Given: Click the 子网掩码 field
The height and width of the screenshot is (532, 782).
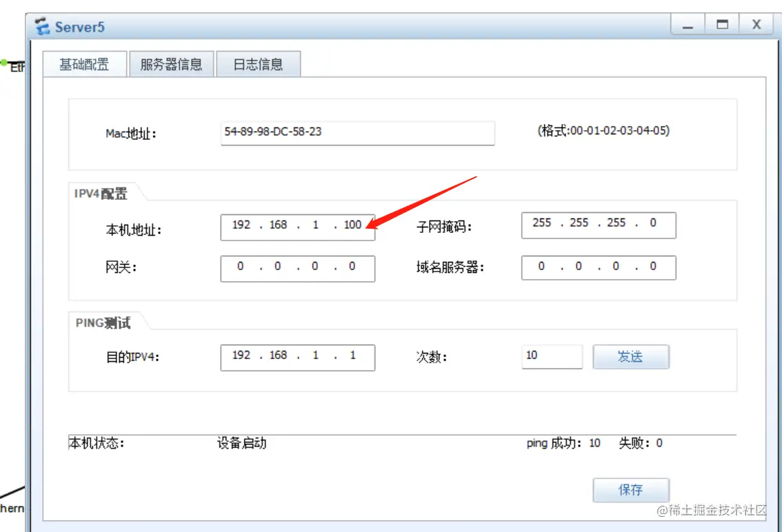Looking at the screenshot, I should tap(599, 225).
